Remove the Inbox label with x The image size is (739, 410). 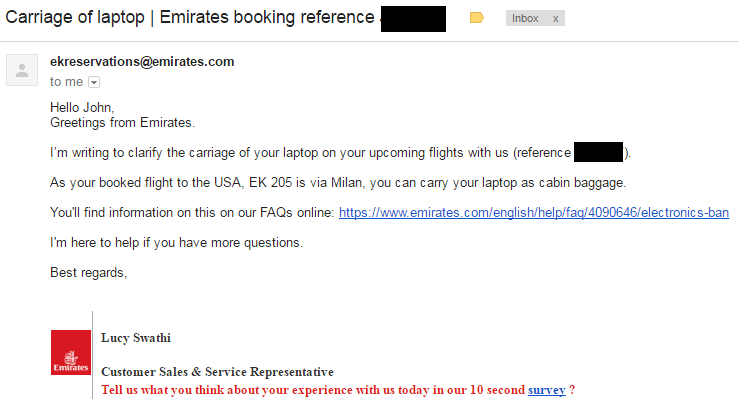(555, 19)
